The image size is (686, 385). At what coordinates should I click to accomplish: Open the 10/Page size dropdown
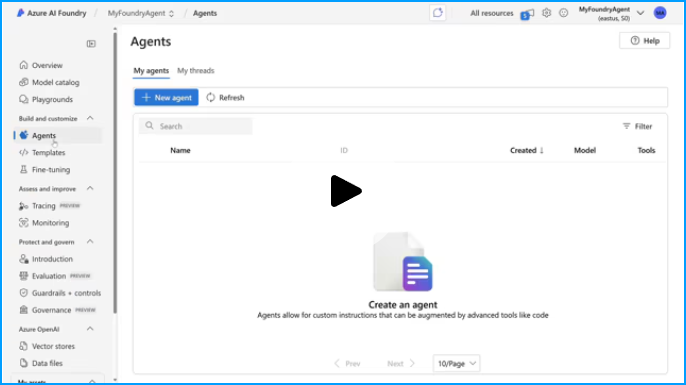[x=456, y=364]
